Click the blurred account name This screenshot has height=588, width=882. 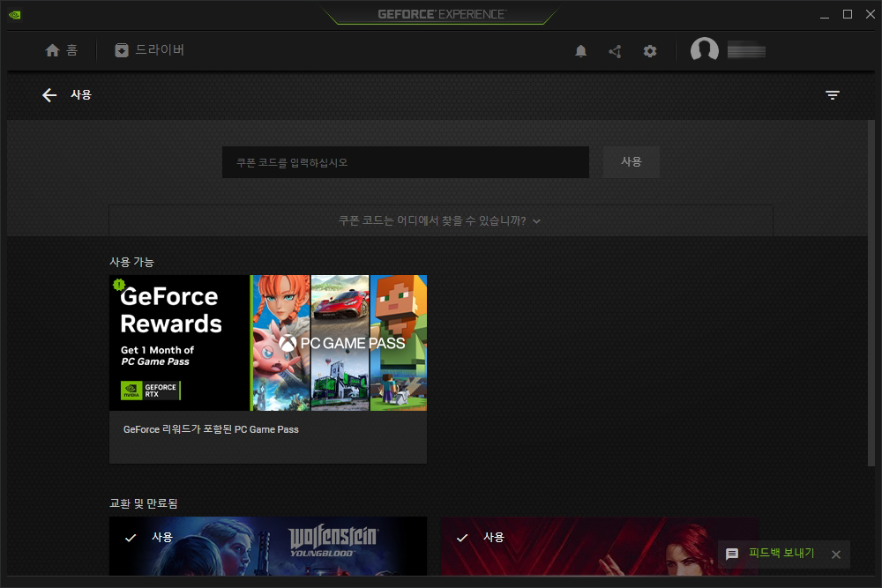click(746, 51)
